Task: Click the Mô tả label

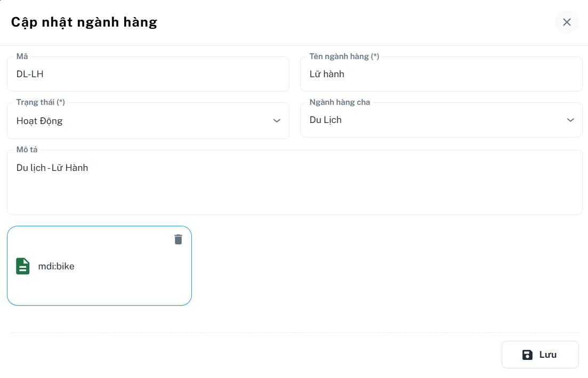Action: pos(27,150)
